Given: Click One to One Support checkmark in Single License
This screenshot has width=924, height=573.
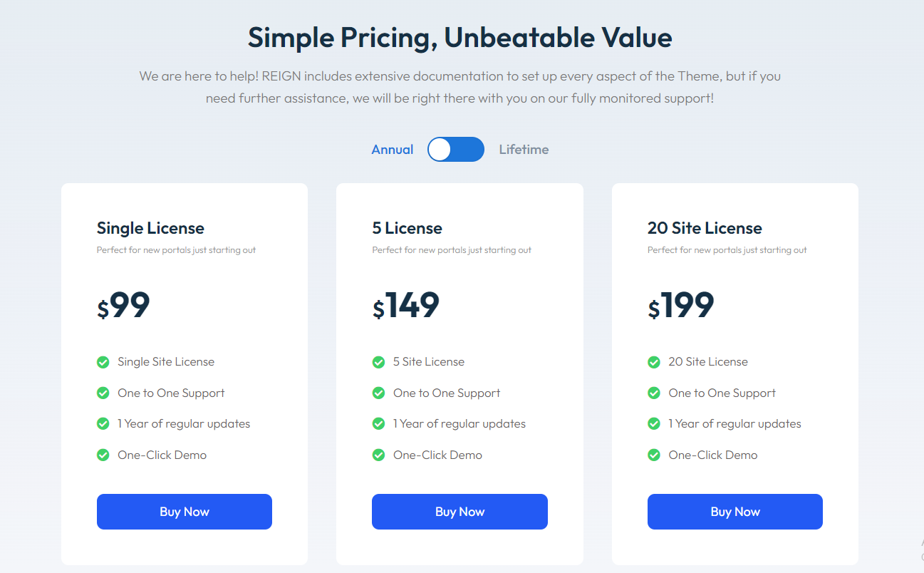Looking at the screenshot, I should pos(103,393).
